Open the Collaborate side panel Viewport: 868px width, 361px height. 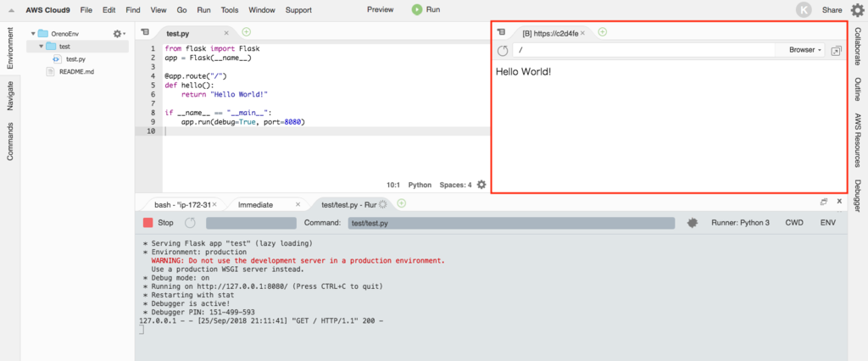(x=858, y=47)
